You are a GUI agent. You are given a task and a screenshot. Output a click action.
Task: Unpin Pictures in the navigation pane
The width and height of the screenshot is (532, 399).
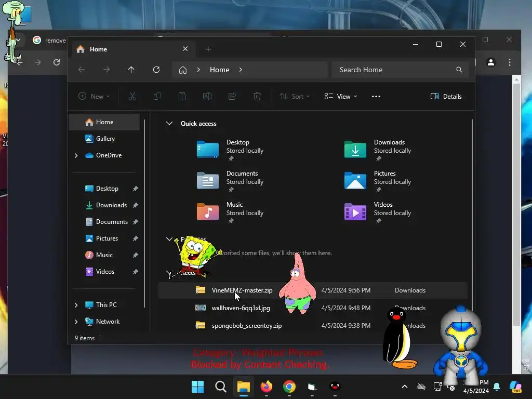[x=136, y=238]
